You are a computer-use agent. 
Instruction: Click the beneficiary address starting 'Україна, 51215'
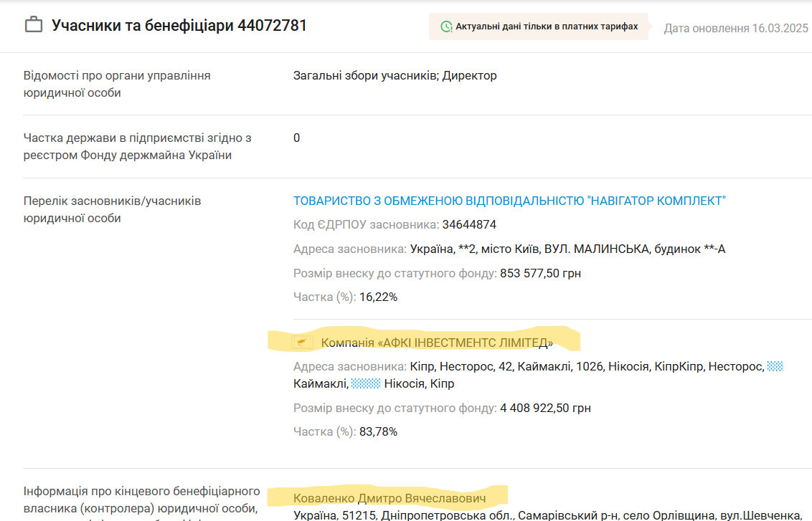pyautogui.click(x=547, y=515)
